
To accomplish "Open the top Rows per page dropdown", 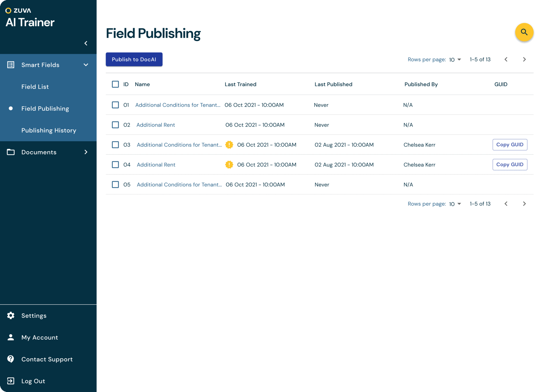I will click(x=455, y=59).
